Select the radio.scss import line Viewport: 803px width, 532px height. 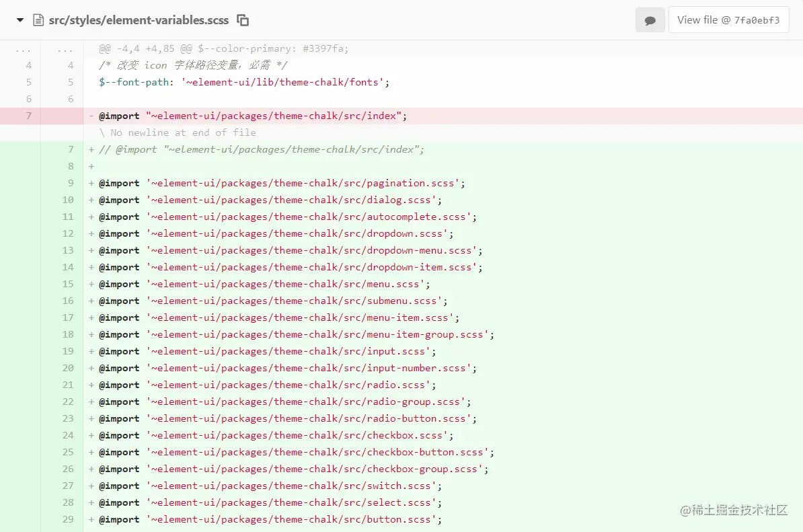point(267,385)
